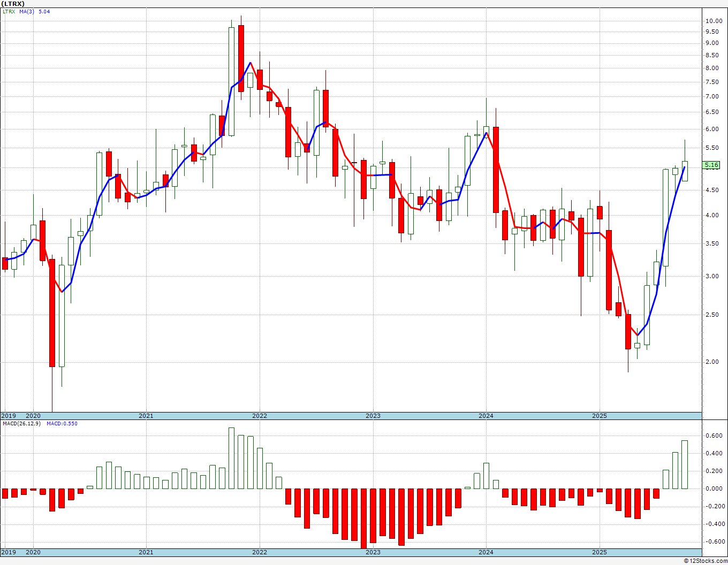728x565 pixels.
Task: Select 2022 on the price chart time axis
Action: 260,416
